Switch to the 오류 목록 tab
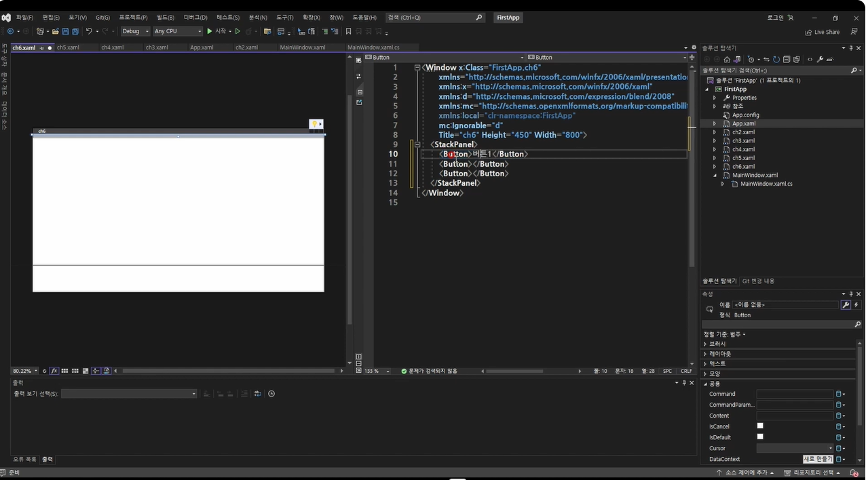 point(24,459)
